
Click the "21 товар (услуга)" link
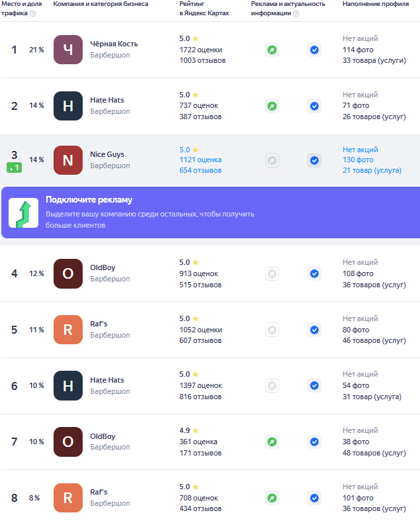point(372,170)
